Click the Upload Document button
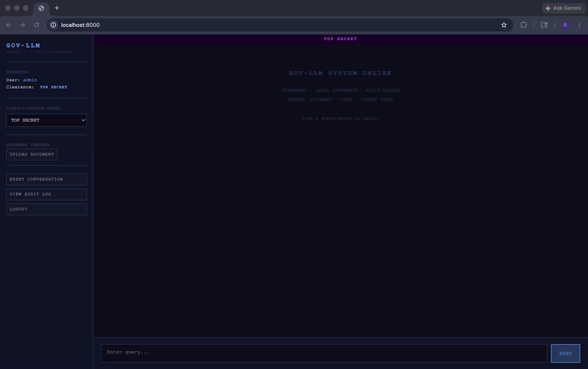This screenshot has width=588, height=369. pyautogui.click(x=32, y=154)
